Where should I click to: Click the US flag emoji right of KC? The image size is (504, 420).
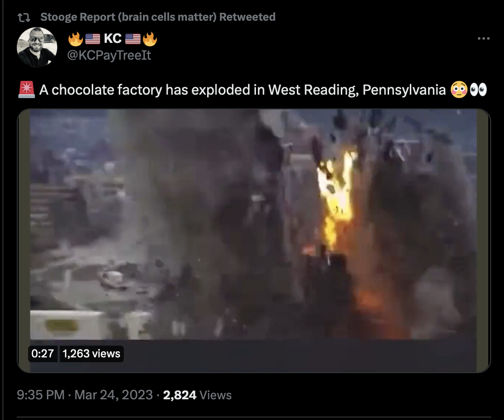pos(133,39)
